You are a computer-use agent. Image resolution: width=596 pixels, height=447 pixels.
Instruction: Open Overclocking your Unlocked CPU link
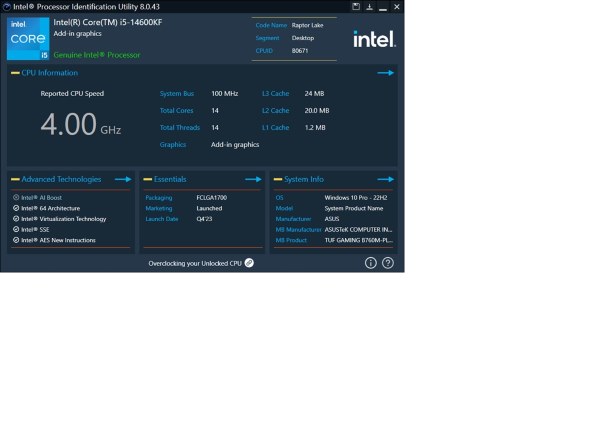click(195, 263)
